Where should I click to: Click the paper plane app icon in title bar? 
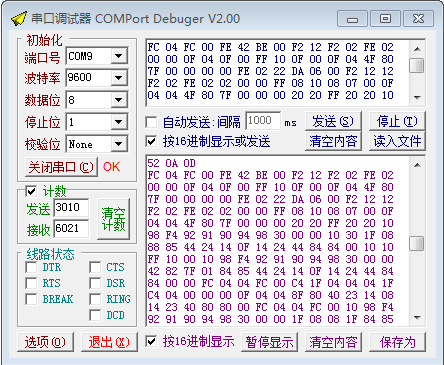(x=19, y=18)
